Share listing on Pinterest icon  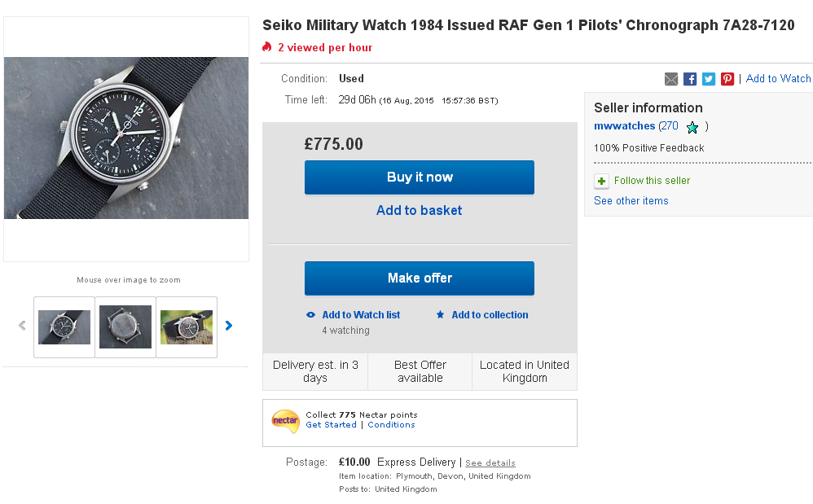(x=727, y=79)
